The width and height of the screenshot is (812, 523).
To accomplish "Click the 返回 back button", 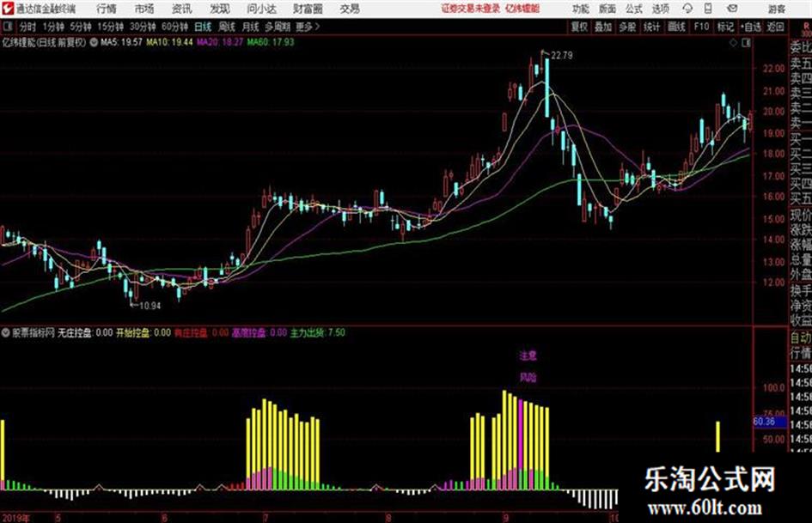I will click(x=775, y=27).
